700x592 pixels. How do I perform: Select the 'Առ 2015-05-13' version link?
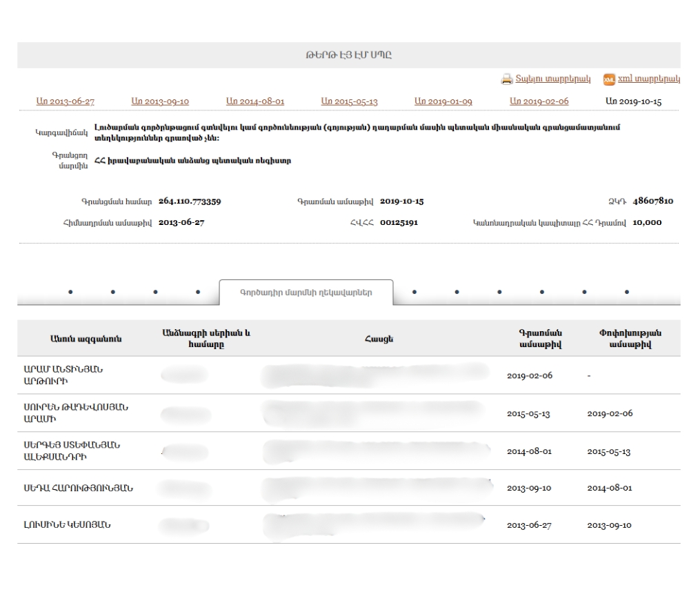tap(350, 101)
